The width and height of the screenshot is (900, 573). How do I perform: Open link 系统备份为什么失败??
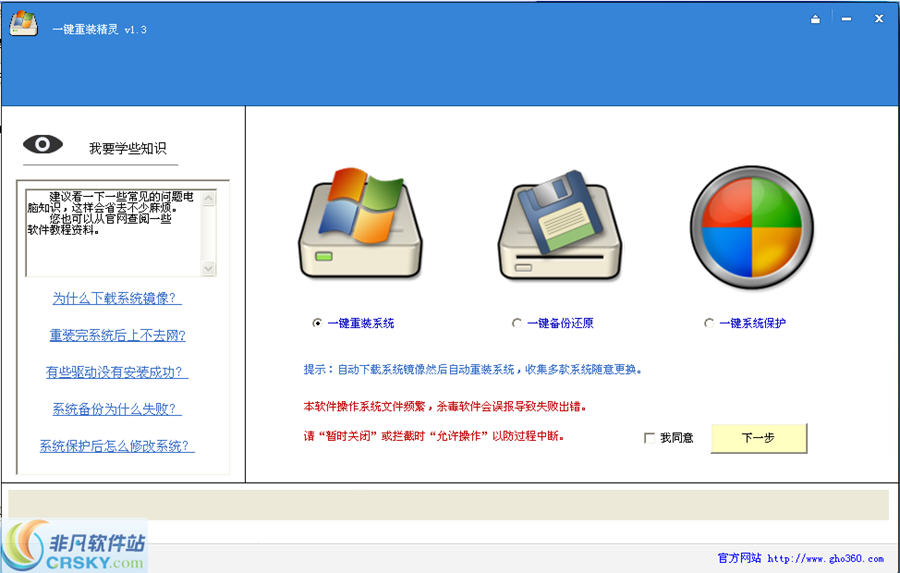[x=117, y=409]
